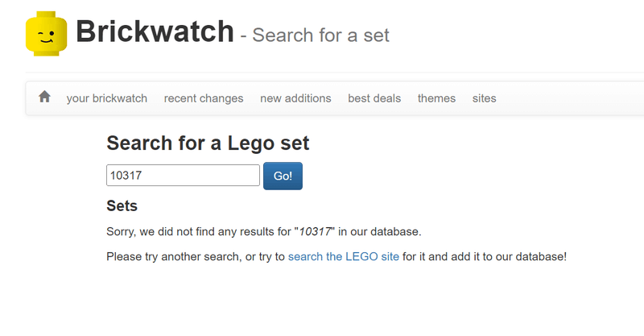Focus the set search input field

coord(183,176)
